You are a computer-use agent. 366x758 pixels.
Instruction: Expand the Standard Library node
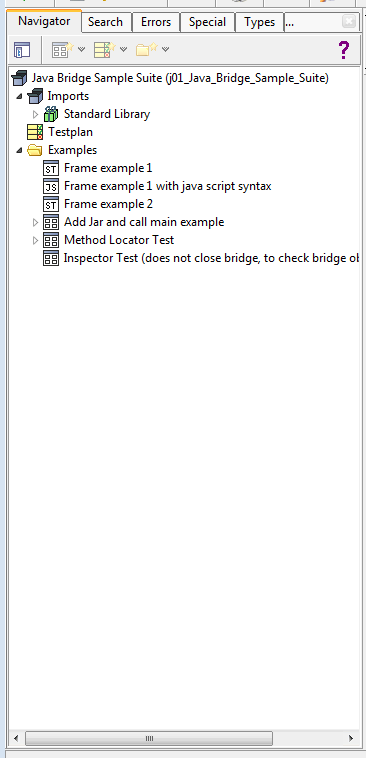[35, 114]
